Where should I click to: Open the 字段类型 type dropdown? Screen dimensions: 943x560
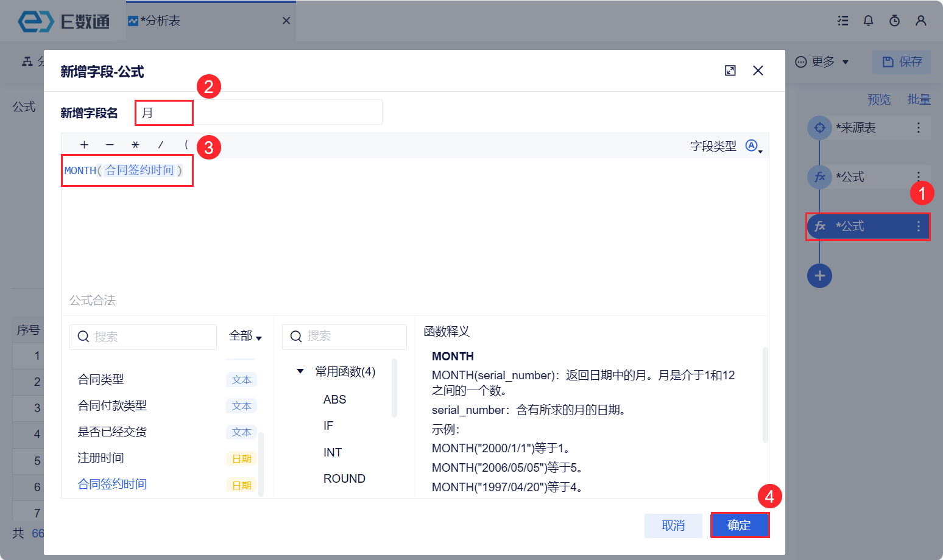pyautogui.click(x=754, y=146)
